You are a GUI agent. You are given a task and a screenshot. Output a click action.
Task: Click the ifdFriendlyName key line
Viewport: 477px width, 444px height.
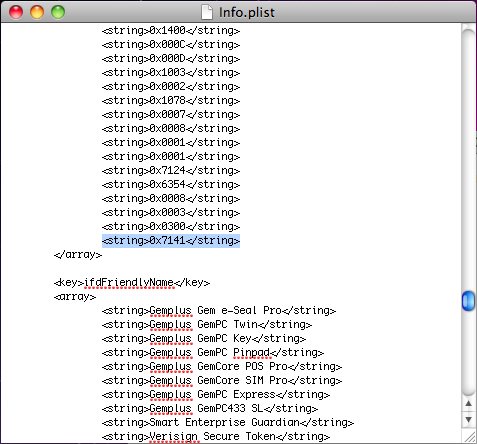pos(132,283)
